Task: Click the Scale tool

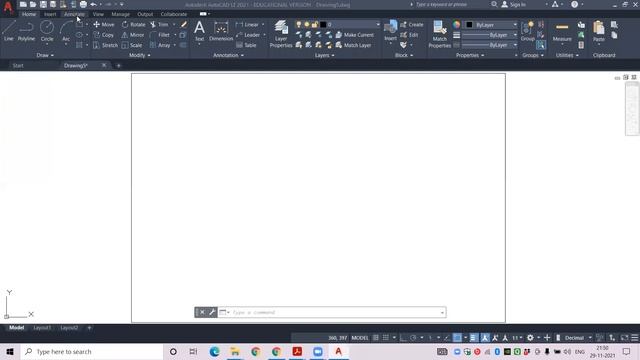Action: pos(132,45)
